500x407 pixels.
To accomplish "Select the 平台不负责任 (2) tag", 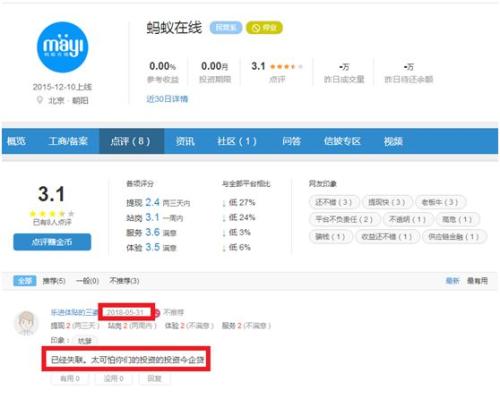I will (x=344, y=219).
